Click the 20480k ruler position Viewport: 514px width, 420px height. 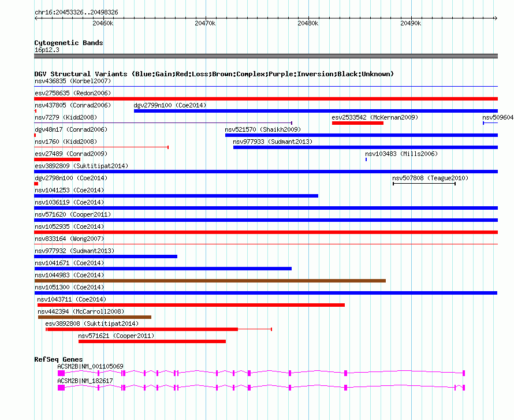(x=308, y=23)
